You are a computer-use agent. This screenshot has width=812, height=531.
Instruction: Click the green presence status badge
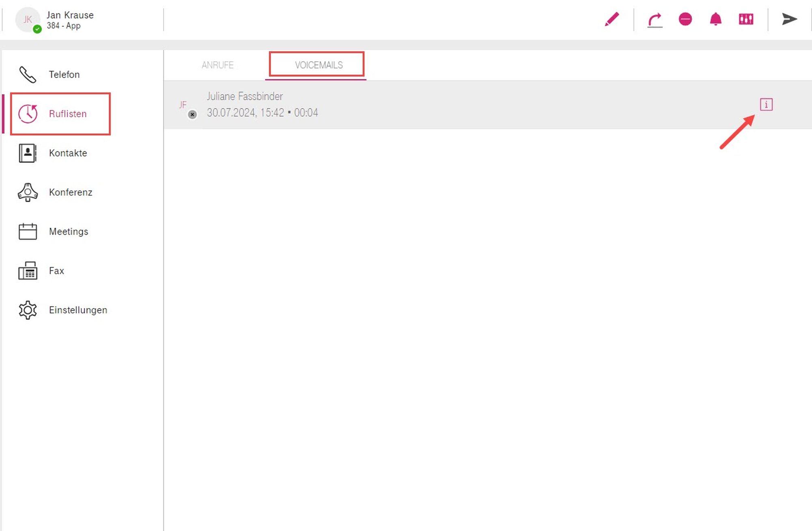(x=37, y=29)
